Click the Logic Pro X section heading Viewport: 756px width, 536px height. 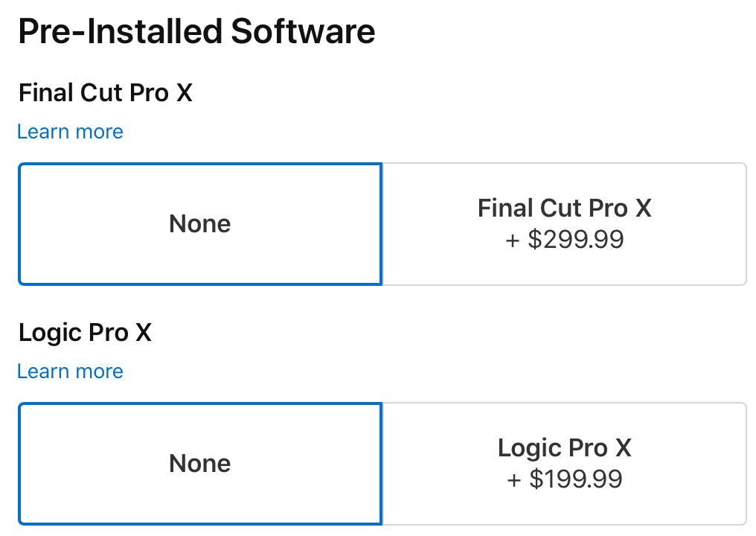click(x=84, y=333)
